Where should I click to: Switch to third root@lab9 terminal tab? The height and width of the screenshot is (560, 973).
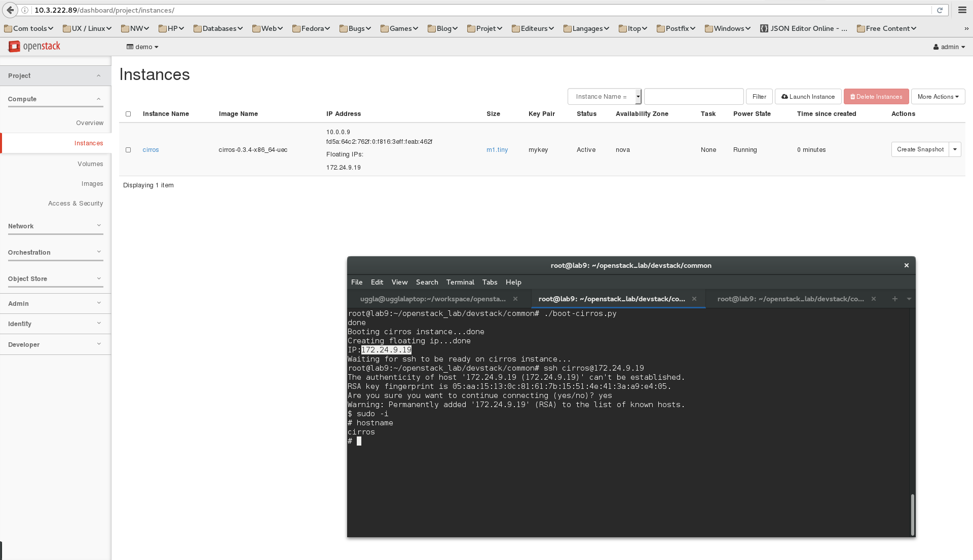tap(791, 299)
